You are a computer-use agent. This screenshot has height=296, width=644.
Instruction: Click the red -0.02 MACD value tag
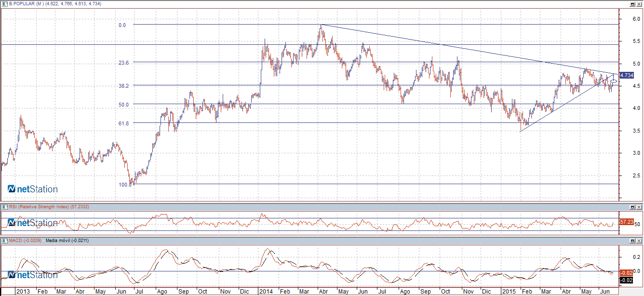pos(626,273)
